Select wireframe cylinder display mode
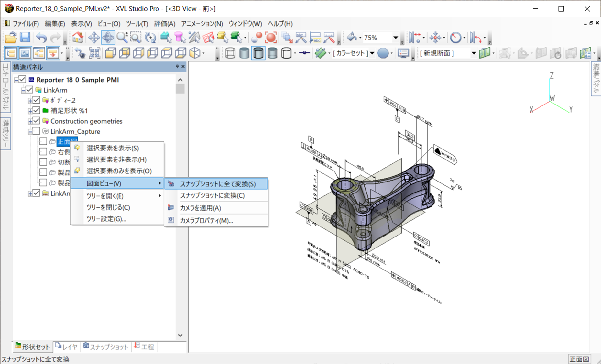Viewport: 601px width, 364px height. click(230, 53)
